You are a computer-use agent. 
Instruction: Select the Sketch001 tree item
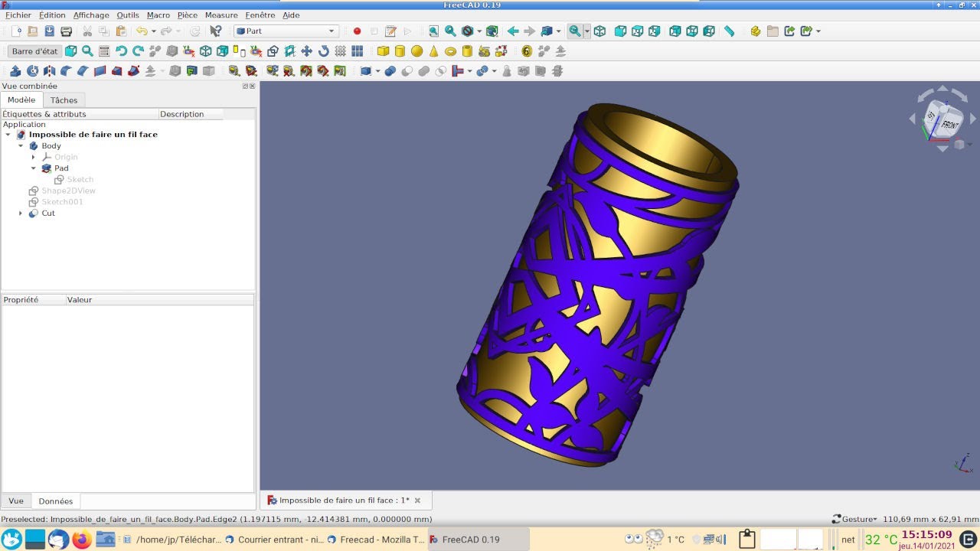[62, 202]
